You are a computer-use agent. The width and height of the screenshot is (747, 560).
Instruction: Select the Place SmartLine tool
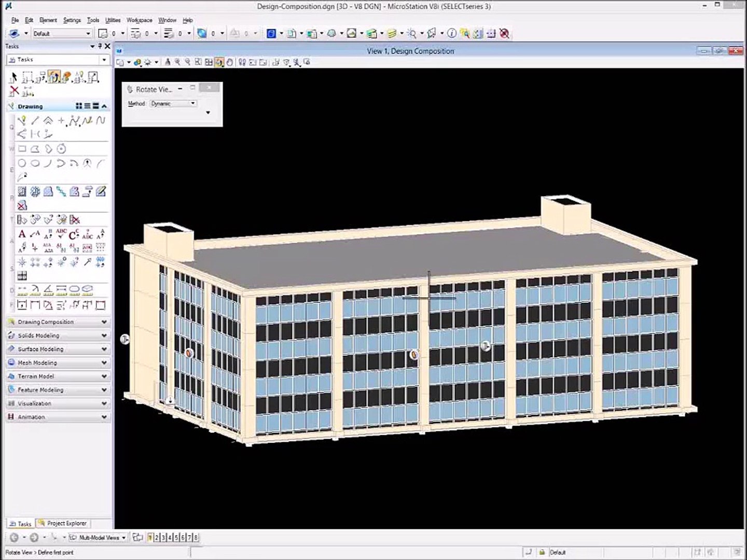pyautogui.click(x=21, y=121)
